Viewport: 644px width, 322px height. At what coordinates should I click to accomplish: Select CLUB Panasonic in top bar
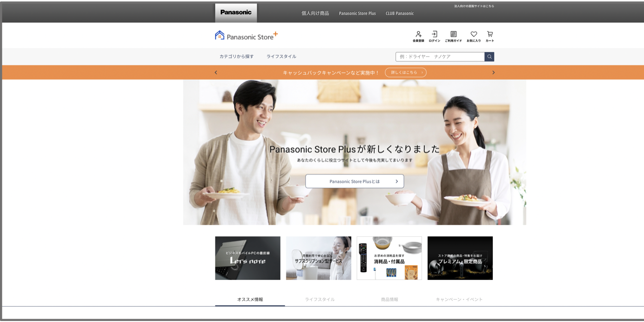point(400,13)
